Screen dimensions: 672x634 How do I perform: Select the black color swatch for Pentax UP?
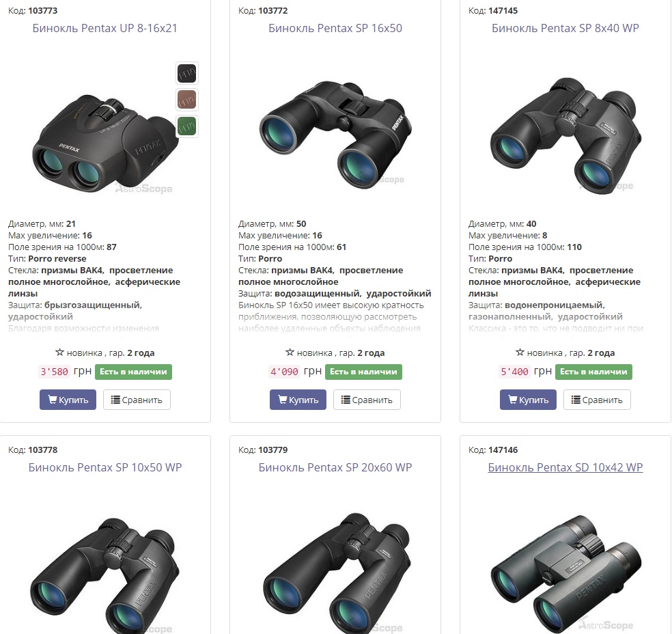[x=187, y=73]
